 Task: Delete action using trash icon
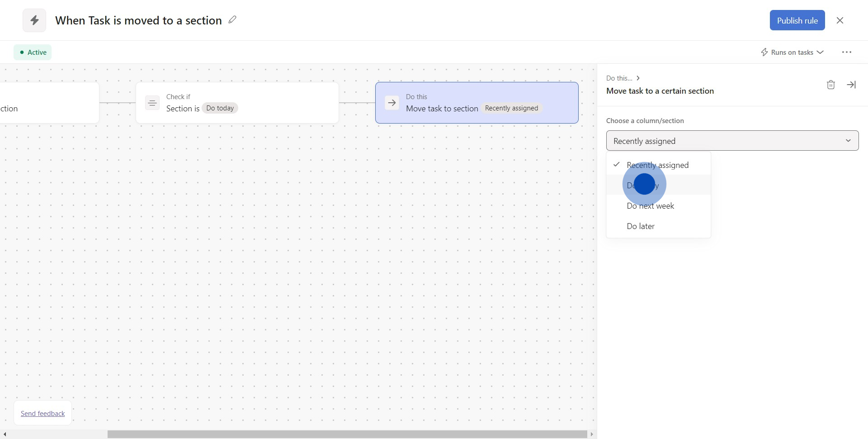point(830,85)
